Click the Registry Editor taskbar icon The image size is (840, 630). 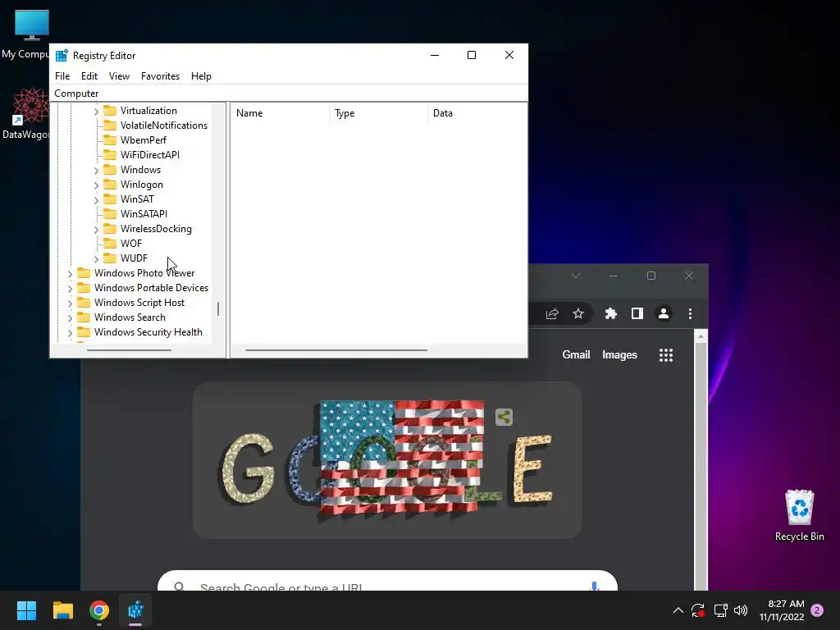(135, 610)
